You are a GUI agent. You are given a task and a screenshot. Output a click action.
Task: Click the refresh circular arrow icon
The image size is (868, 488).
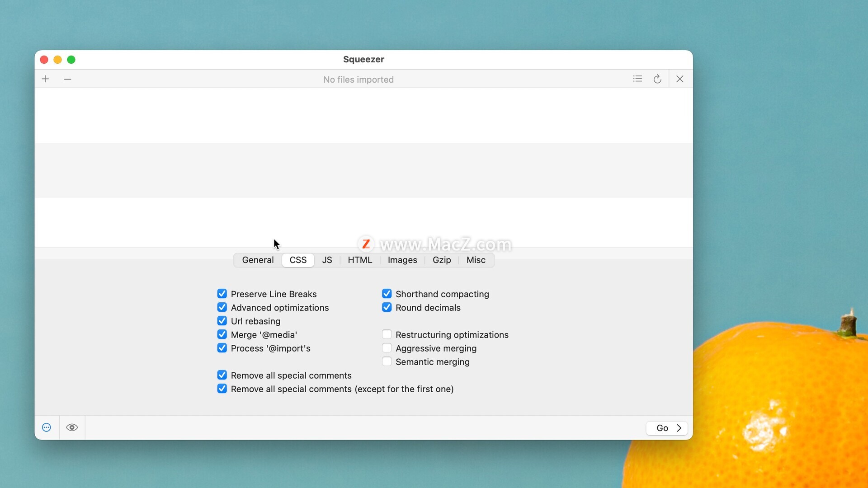657,79
